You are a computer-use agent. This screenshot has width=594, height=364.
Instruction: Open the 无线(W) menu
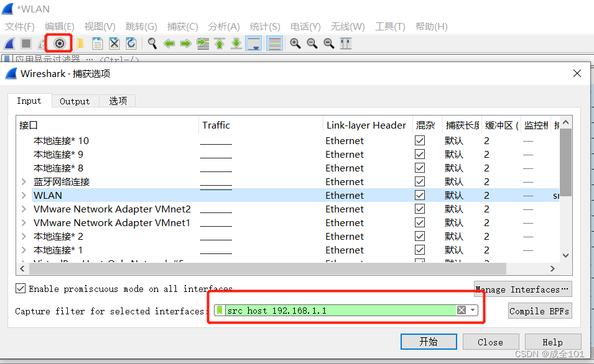[x=348, y=27]
